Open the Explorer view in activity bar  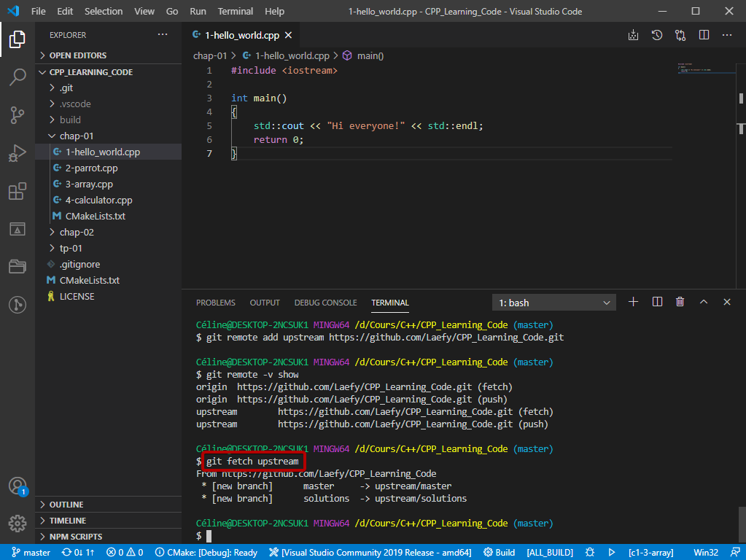click(17, 39)
